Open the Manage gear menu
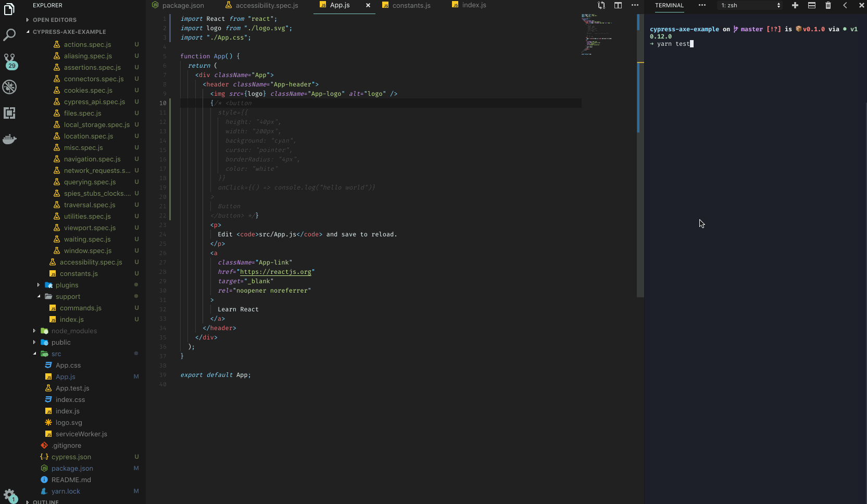 pos(9,495)
